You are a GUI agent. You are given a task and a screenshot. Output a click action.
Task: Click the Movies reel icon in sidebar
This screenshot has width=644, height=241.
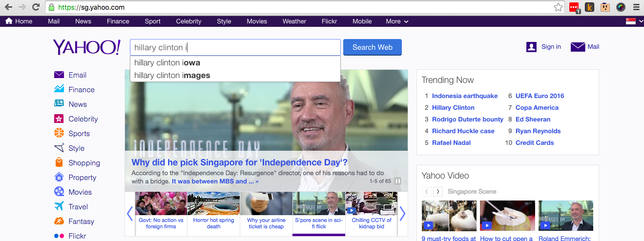coord(59,191)
